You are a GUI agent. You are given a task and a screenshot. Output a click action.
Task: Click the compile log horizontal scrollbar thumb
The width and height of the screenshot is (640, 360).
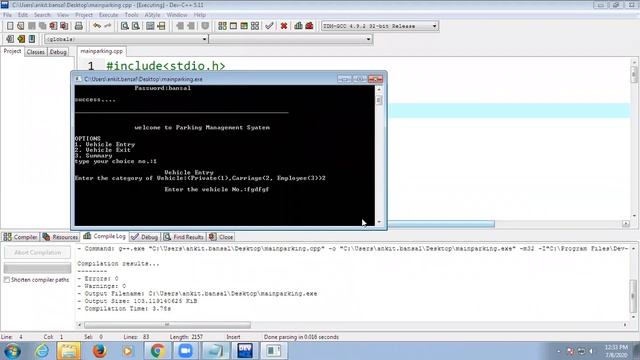pyautogui.click(x=167, y=325)
